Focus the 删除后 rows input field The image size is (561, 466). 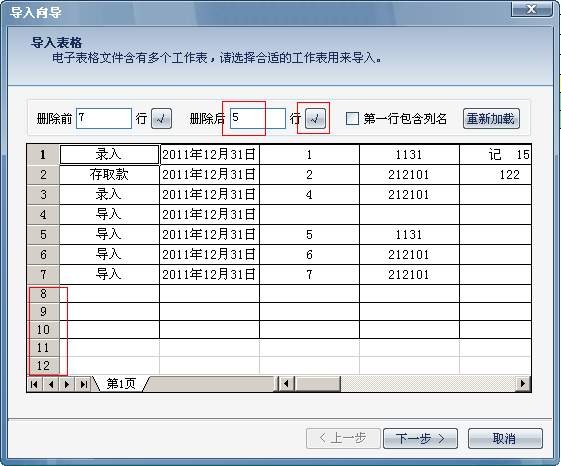[258, 118]
